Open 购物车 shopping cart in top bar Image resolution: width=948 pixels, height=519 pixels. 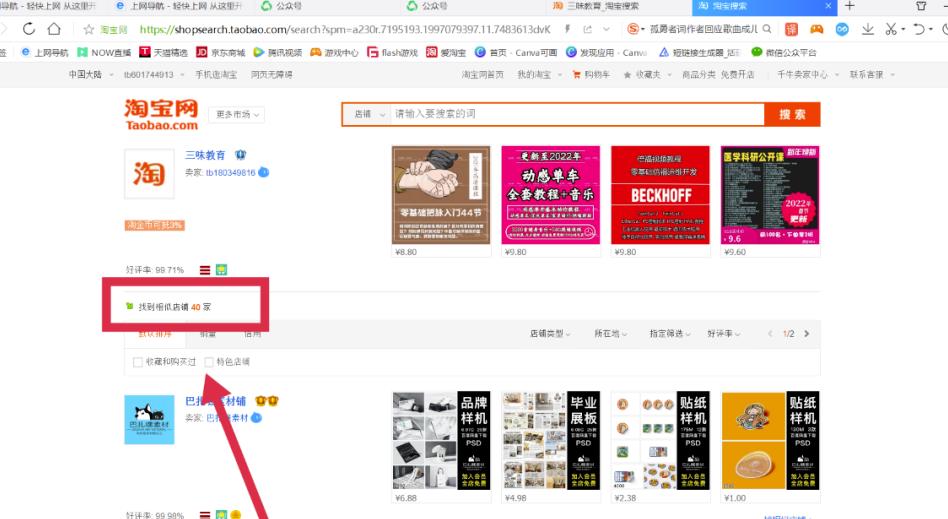pos(596,75)
